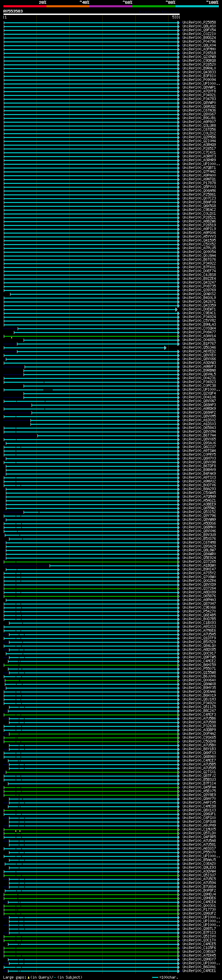
Task: Select label UniRef100_Q6VAL5
Action: tap(199, 374)
